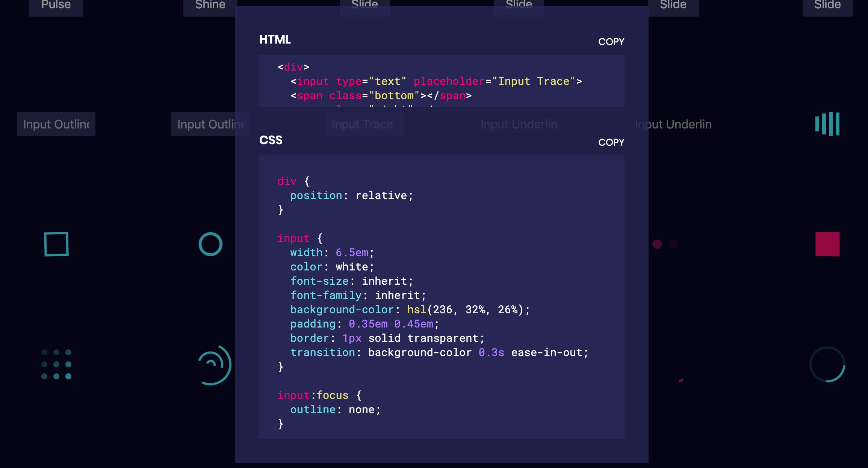The height and width of the screenshot is (468, 868).
Task: Click inside the CSS code block
Action: pyautogui.click(x=442, y=297)
